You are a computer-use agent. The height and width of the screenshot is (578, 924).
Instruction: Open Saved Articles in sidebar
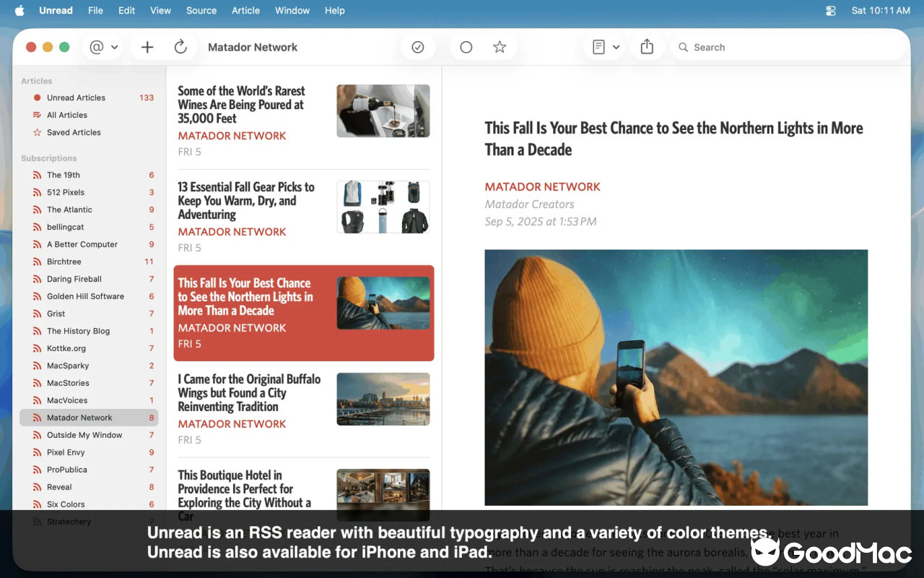pyautogui.click(x=89, y=132)
